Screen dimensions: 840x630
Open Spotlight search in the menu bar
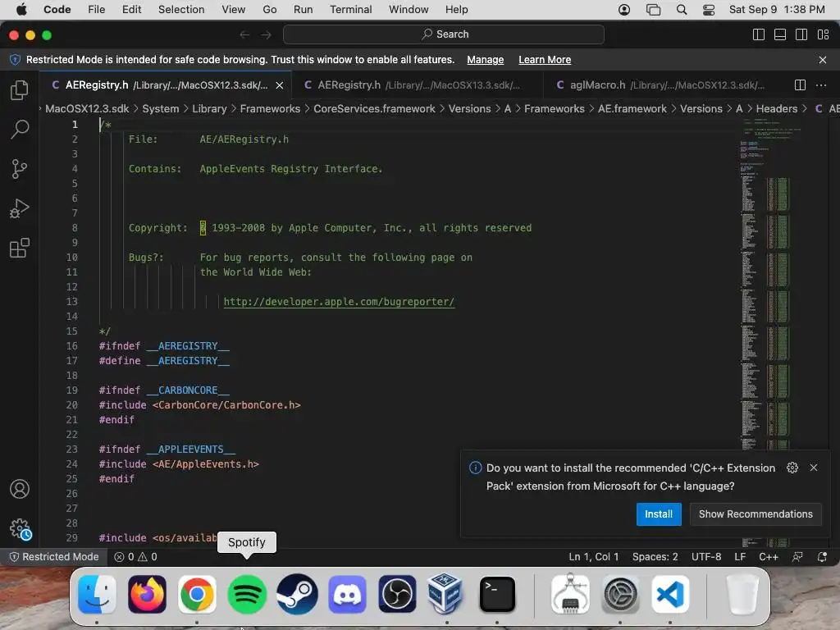tap(682, 10)
